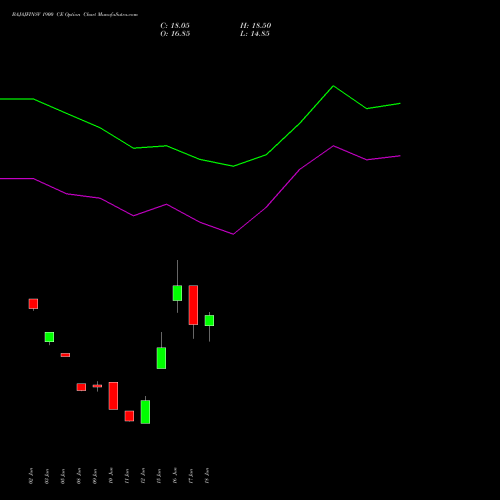Click the low value L: 14.85
Viewport: 500px width, 500px height.
pyautogui.click(x=255, y=34)
